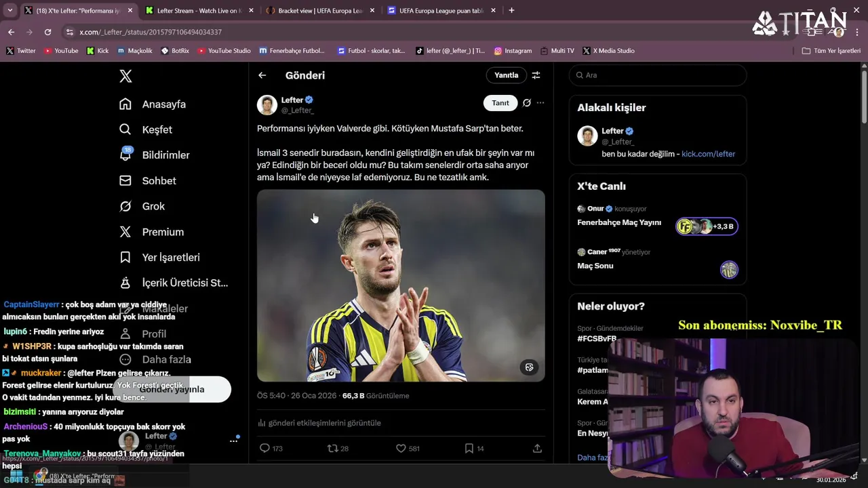Open Lefter's avatar on the post
This screenshot has height=488, width=868.
point(267,105)
